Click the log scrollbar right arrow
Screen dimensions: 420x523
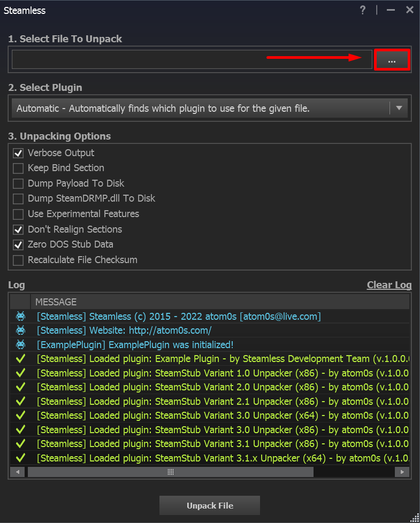click(x=402, y=472)
